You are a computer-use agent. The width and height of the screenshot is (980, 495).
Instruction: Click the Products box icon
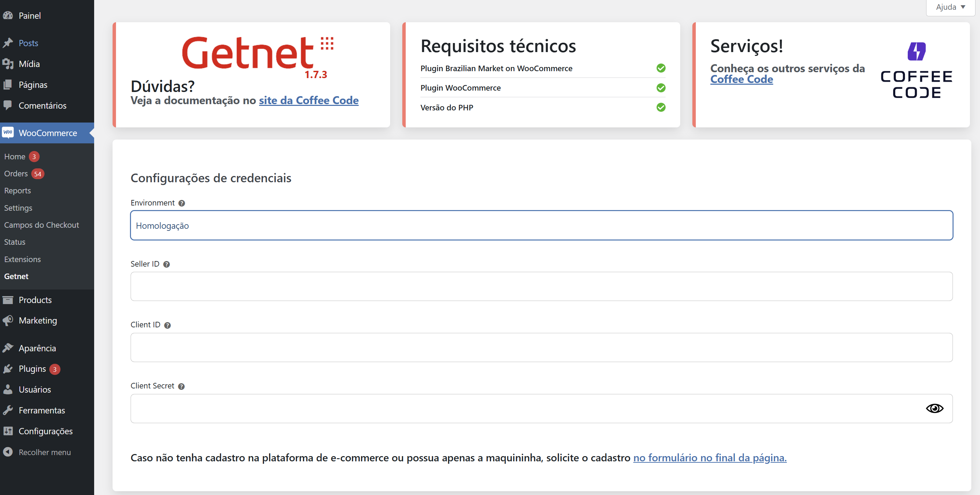pos(8,300)
